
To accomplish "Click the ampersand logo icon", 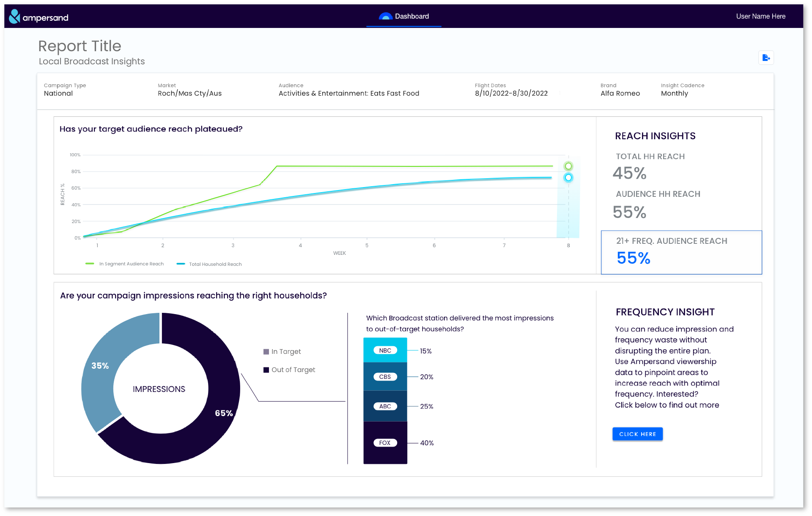I will tap(14, 17).
